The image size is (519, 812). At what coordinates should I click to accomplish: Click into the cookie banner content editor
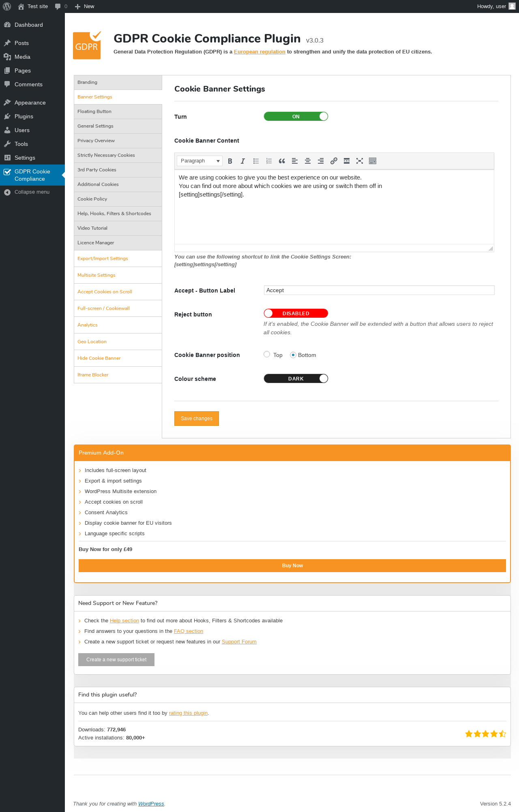(x=334, y=207)
